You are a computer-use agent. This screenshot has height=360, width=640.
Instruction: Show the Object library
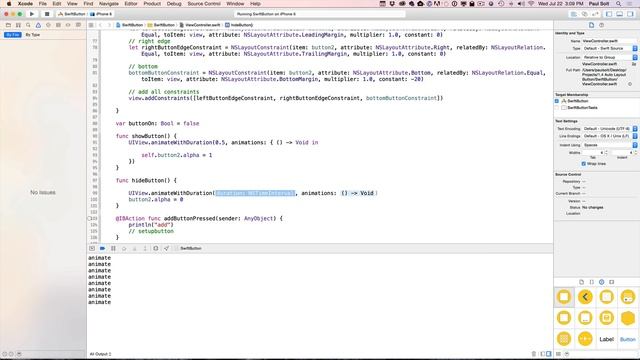602,282
